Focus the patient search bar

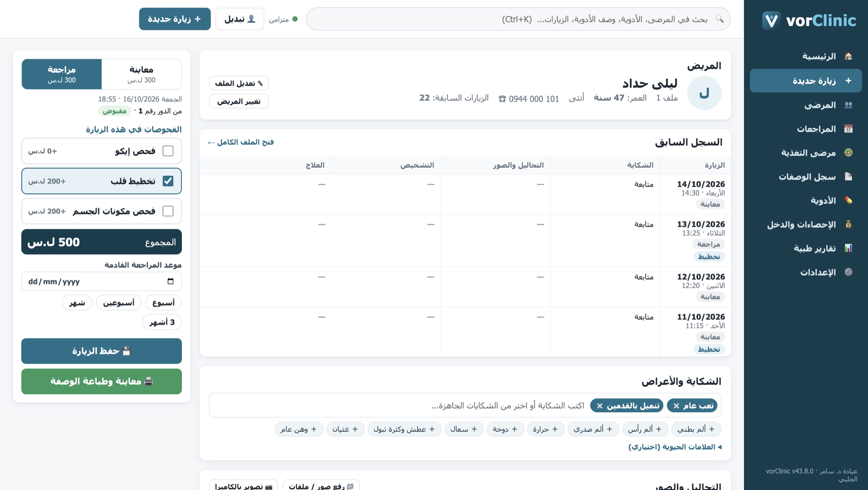[x=518, y=19]
